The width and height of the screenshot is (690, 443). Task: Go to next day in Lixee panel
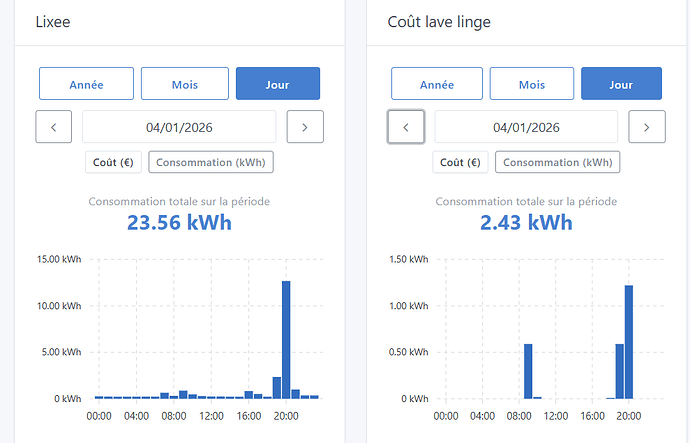point(305,127)
